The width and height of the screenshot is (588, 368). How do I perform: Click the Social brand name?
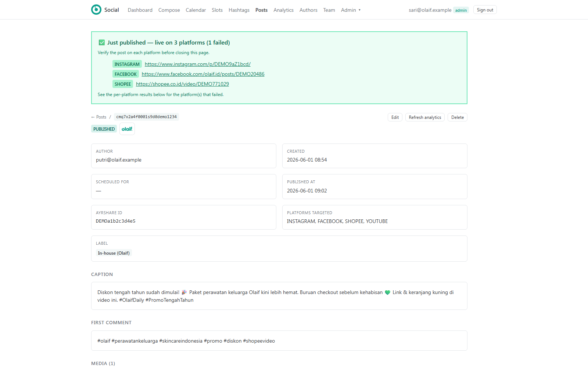(x=112, y=10)
